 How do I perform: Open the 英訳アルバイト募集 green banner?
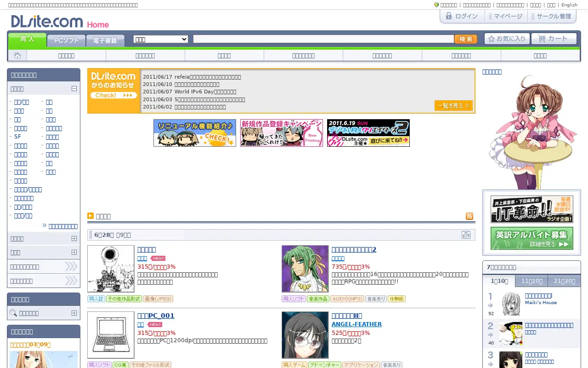coord(531,238)
